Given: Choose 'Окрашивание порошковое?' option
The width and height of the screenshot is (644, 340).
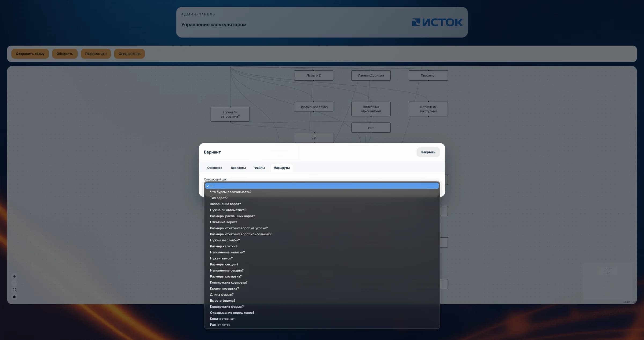Looking at the screenshot, I should (x=322, y=313).
